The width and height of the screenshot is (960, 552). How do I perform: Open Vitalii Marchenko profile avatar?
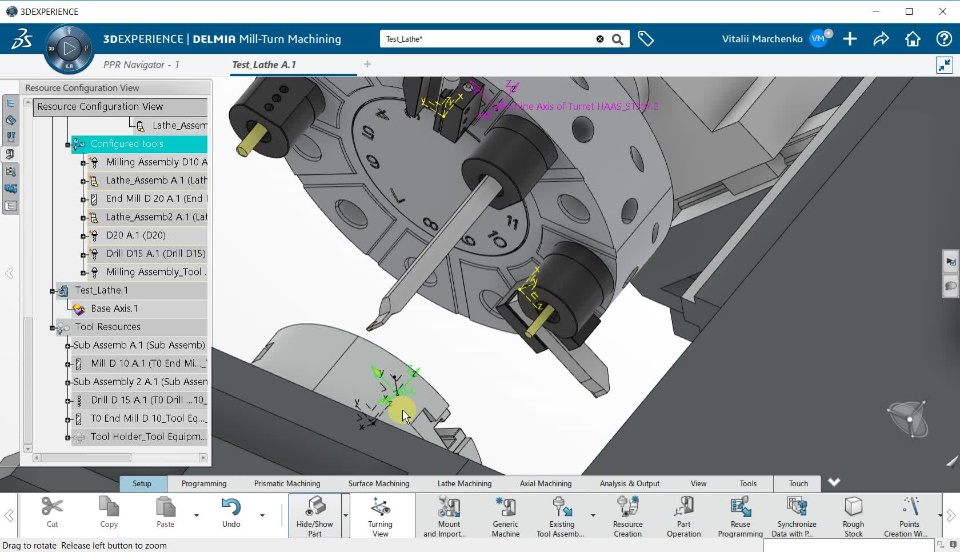coord(819,39)
